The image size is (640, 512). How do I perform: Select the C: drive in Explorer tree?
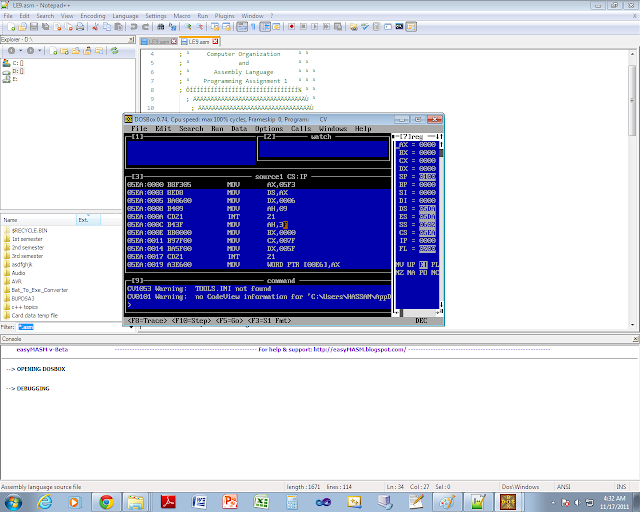point(13,63)
